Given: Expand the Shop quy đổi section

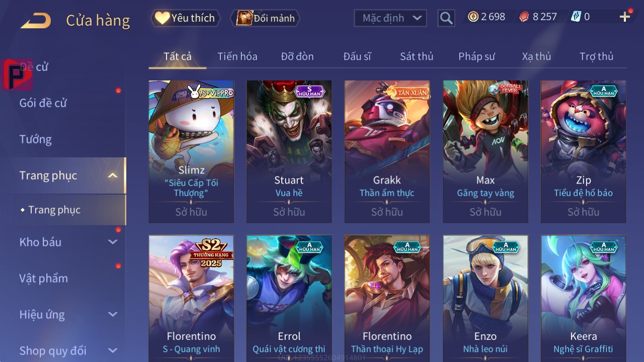Looking at the screenshot, I should pos(113,350).
